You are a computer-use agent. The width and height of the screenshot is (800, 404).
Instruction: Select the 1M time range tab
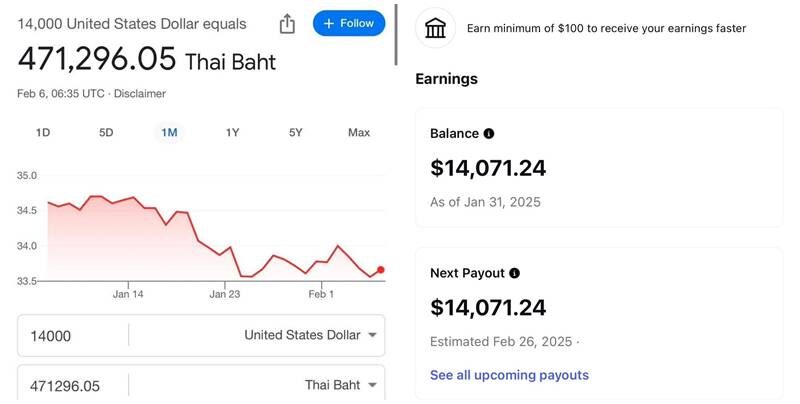pos(169,132)
